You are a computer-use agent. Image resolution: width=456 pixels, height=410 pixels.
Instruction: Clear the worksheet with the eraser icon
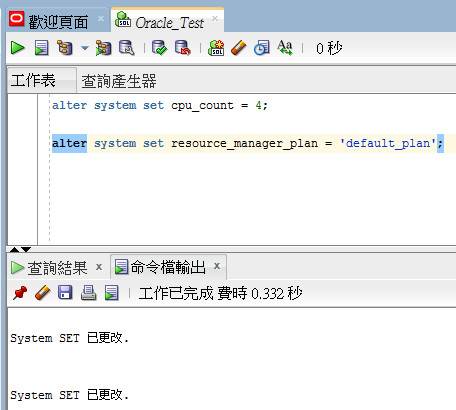(x=239, y=48)
